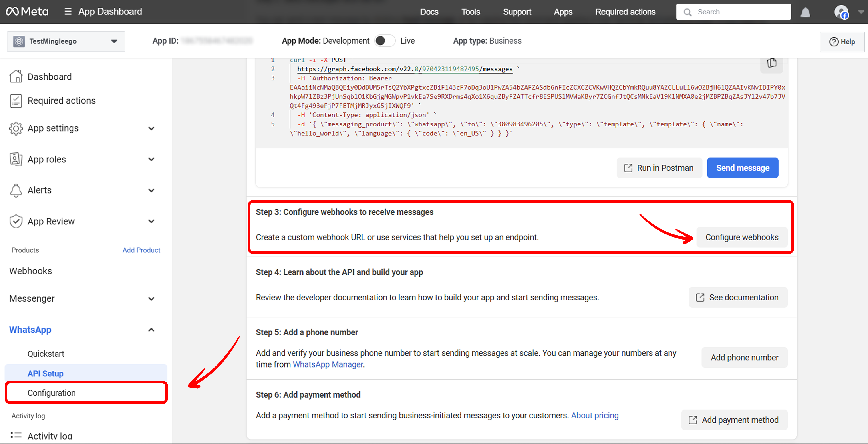Collapse the WhatsApp product section
The width and height of the screenshot is (868, 444).
click(x=151, y=330)
